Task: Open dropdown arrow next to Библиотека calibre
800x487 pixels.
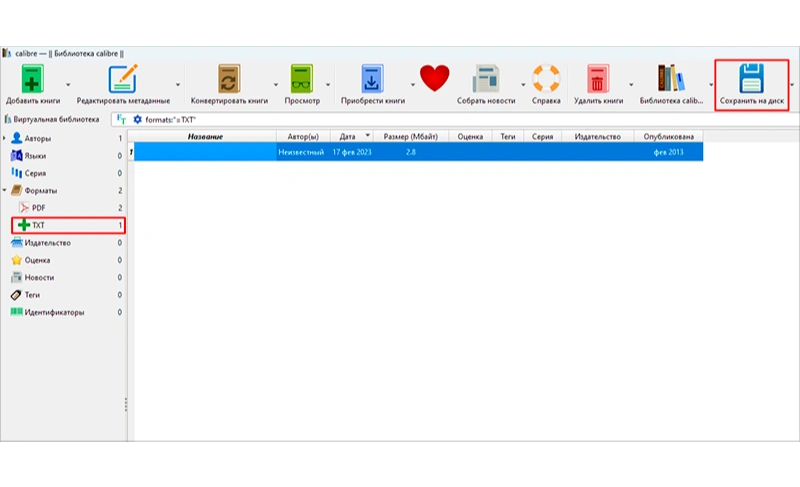Action: pyautogui.click(x=711, y=85)
